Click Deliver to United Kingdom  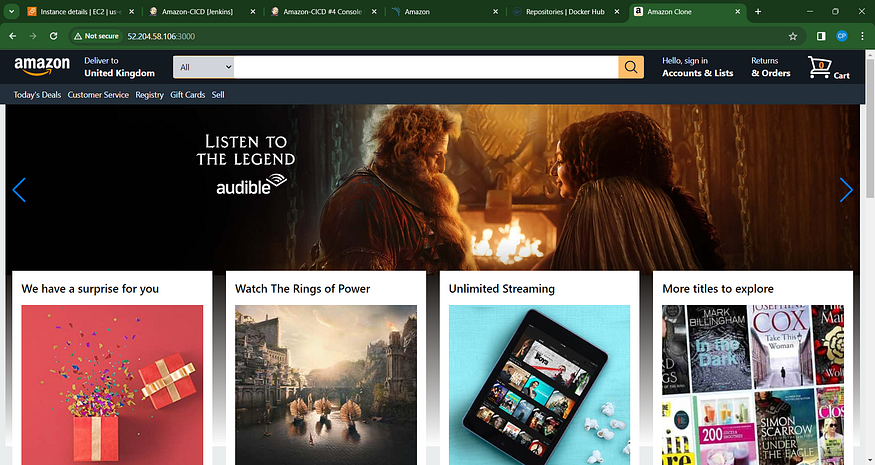[x=119, y=67]
